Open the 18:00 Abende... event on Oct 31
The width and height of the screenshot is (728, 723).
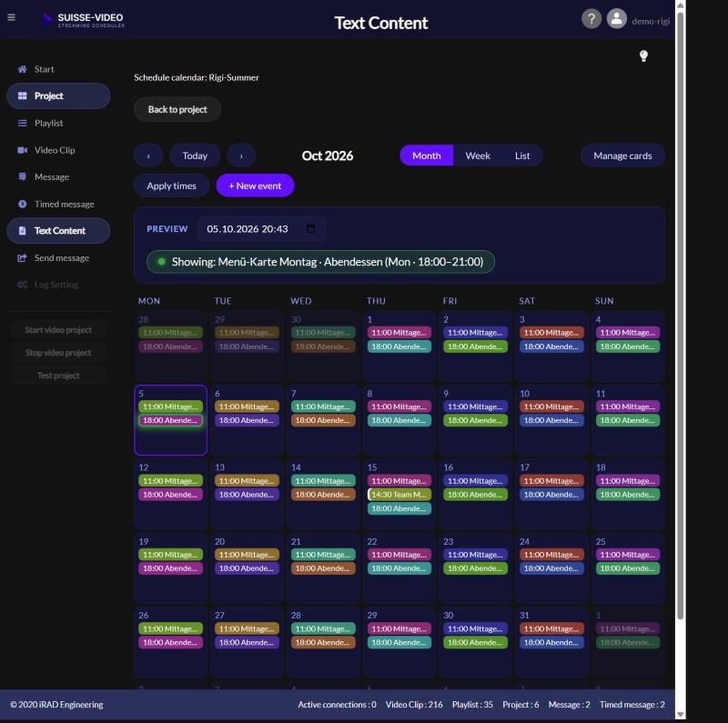click(551, 643)
